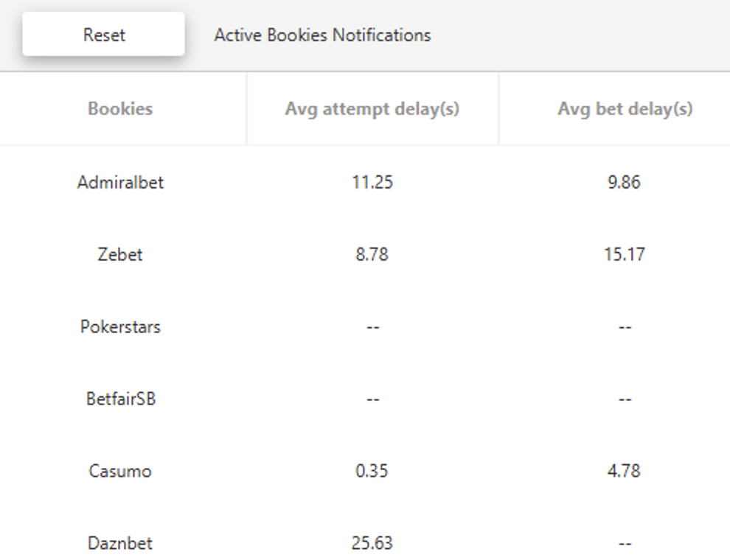Choose the Pokerstars bookie row
The height and width of the screenshot is (560, 730).
point(120,326)
